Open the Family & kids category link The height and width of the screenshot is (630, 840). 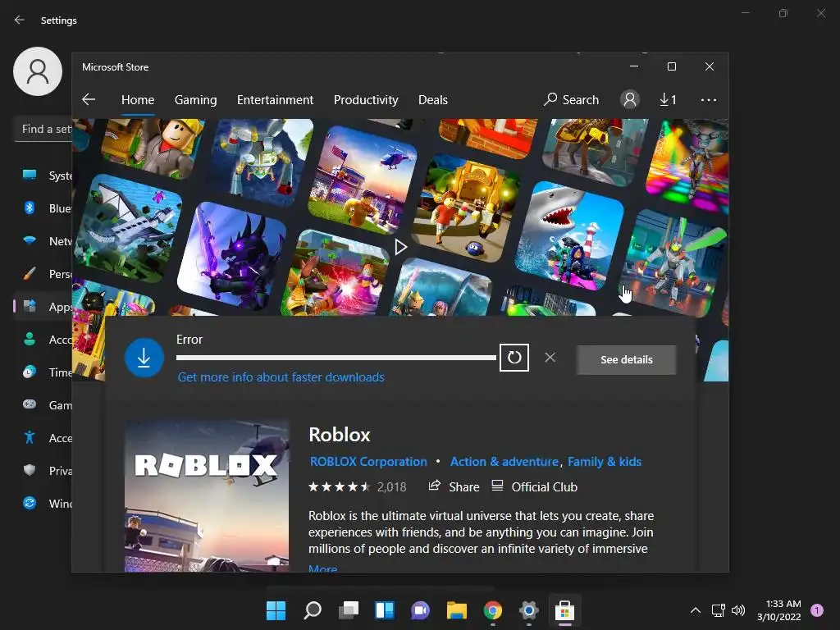(x=605, y=461)
